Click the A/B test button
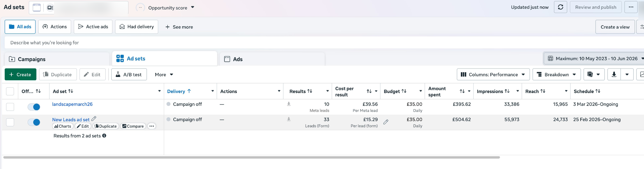 coord(129,75)
